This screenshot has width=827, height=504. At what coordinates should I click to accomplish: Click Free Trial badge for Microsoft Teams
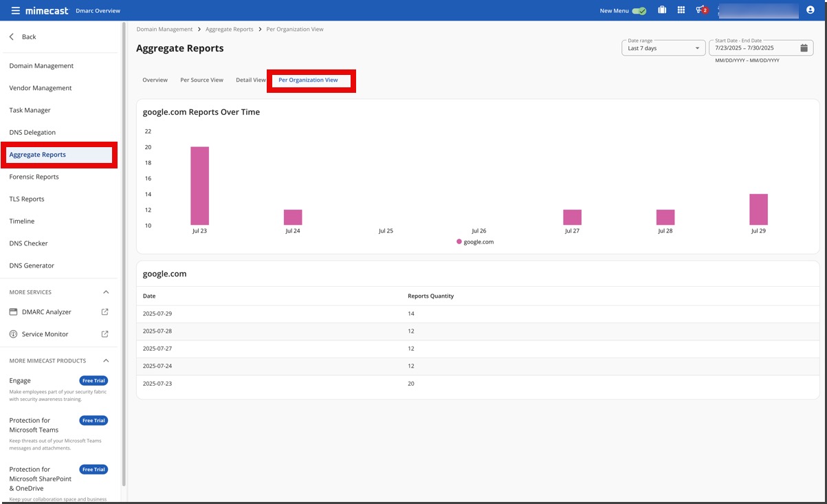click(93, 421)
